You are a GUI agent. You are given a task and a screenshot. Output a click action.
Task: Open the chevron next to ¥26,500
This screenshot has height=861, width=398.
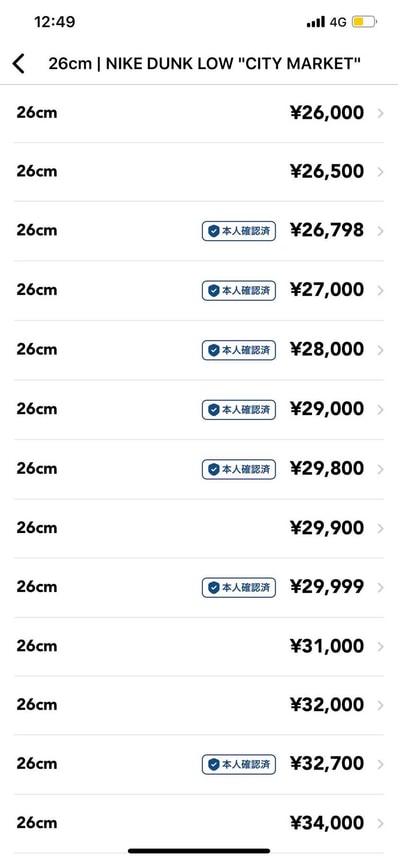(381, 172)
